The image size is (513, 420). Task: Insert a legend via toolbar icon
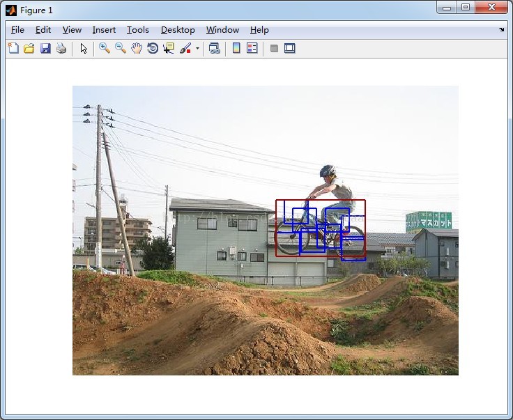point(252,48)
